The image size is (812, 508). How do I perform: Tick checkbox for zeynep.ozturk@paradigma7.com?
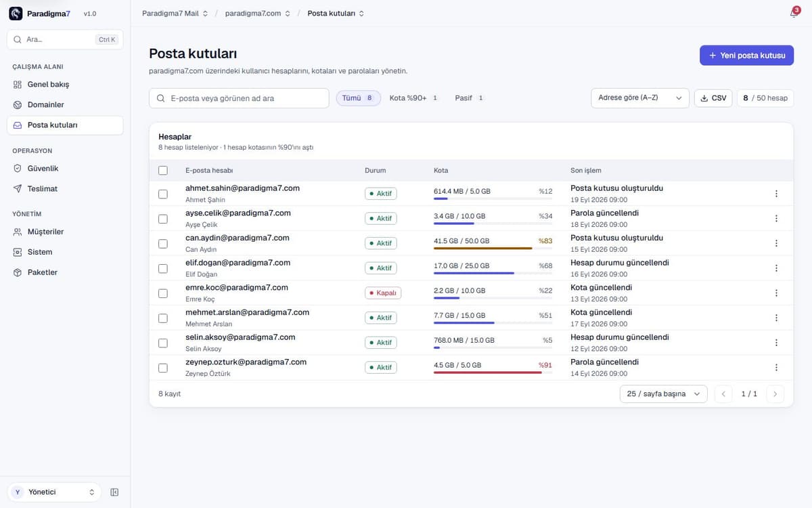click(x=163, y=368)
